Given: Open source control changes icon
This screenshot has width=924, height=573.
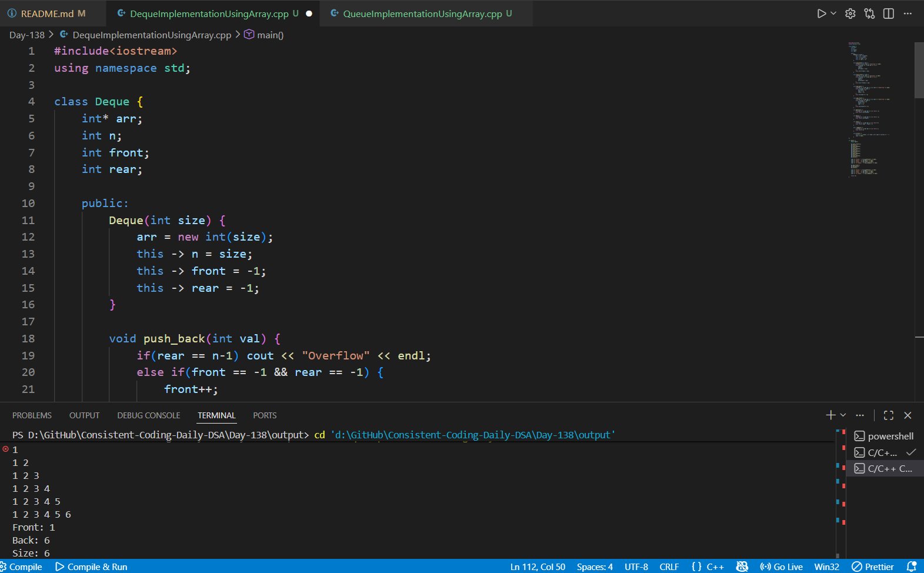Looking at the screenshot, I should [869, 14].
